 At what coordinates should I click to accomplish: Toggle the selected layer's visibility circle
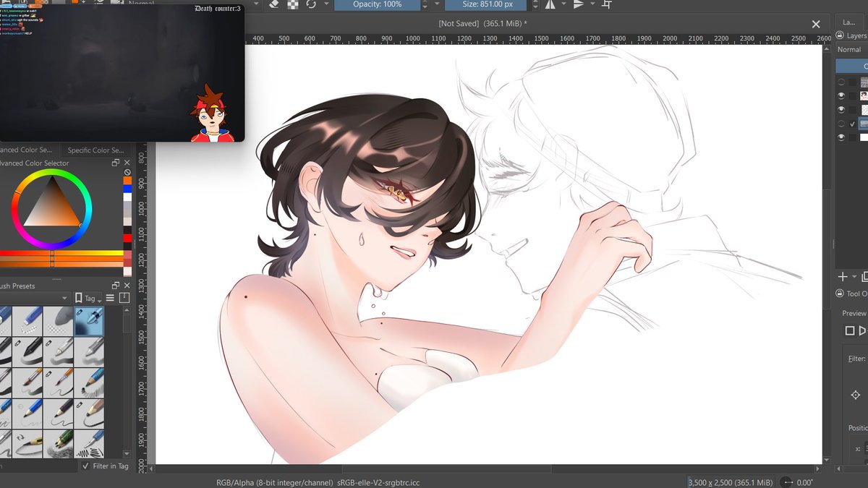point(841,124)
